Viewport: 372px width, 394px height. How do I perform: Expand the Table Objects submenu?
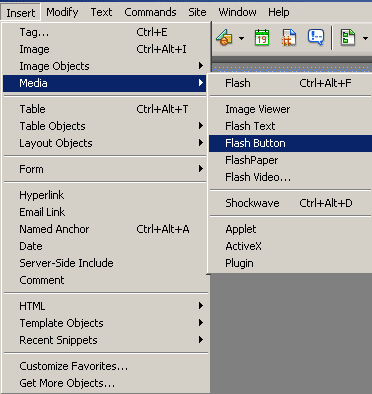pos(104,126)
